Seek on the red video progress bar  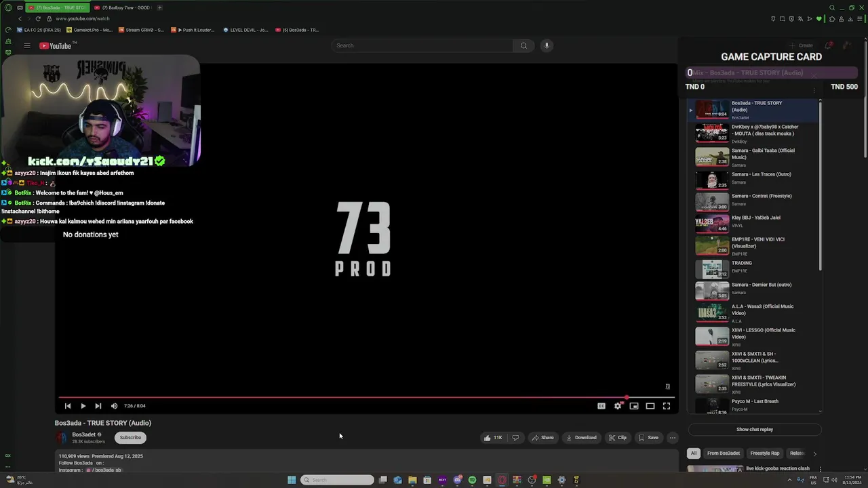(366, 397)
